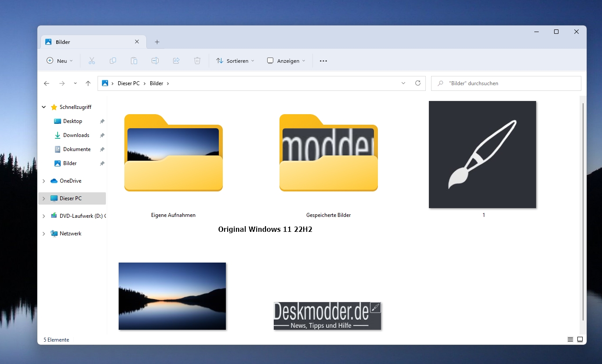Expand the Netzwerk tree node

tap(44, 234)
